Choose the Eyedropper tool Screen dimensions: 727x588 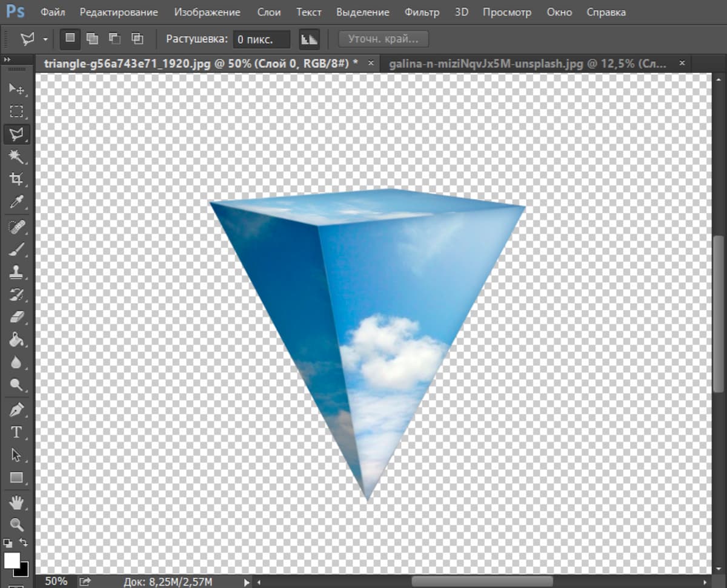click(x=16, y=201)
